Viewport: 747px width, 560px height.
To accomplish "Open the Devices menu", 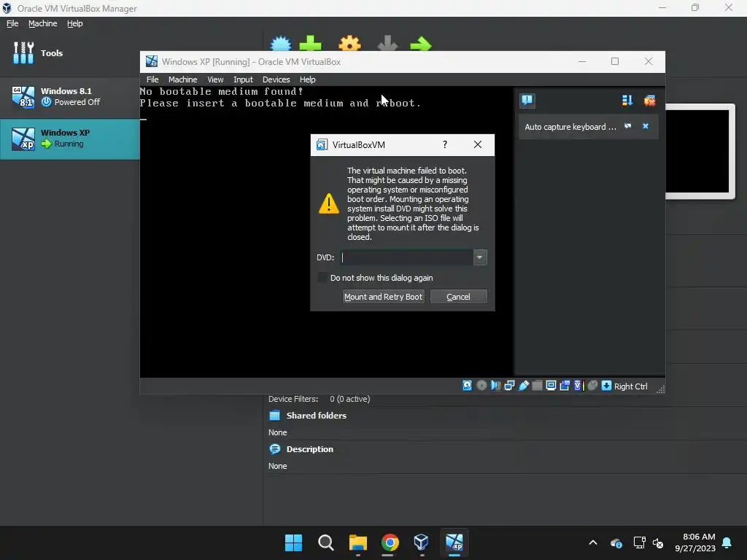I will (276, 79).
